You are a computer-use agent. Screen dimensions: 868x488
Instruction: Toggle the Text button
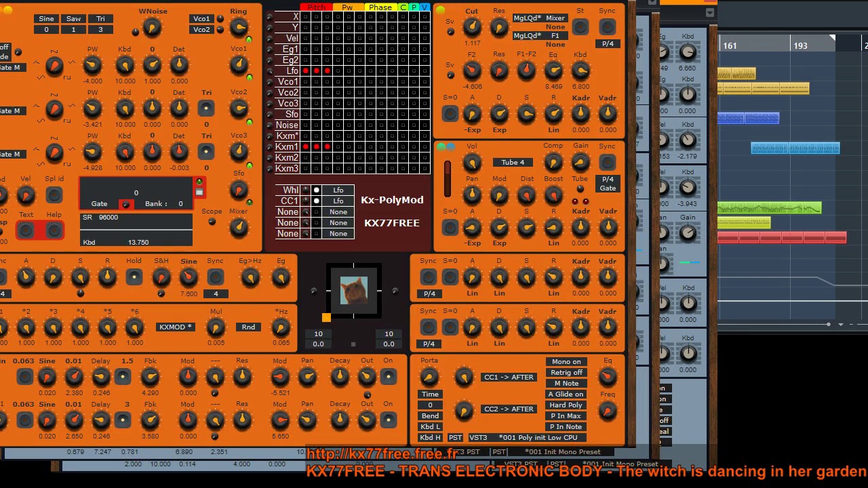pos(26,231)
